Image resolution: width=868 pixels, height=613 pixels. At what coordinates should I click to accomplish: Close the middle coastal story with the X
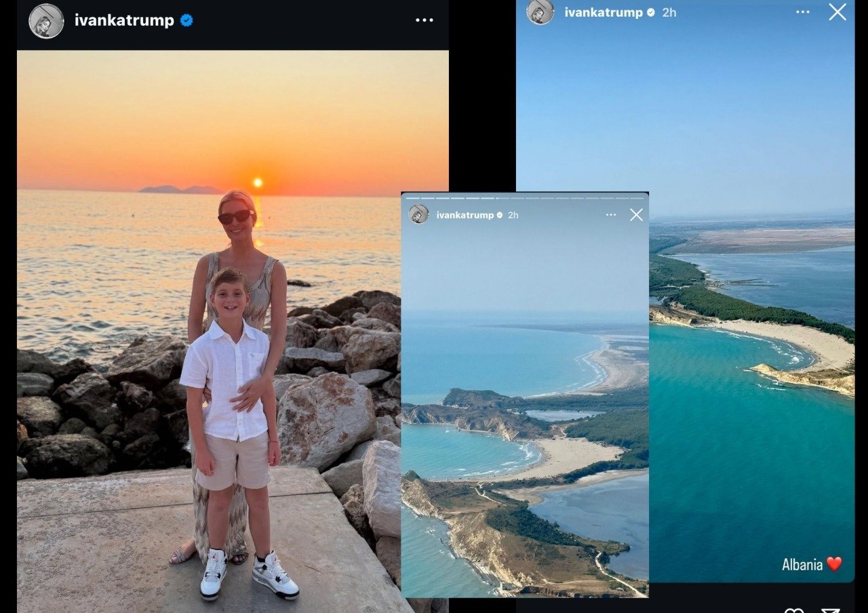pos(636,215)
